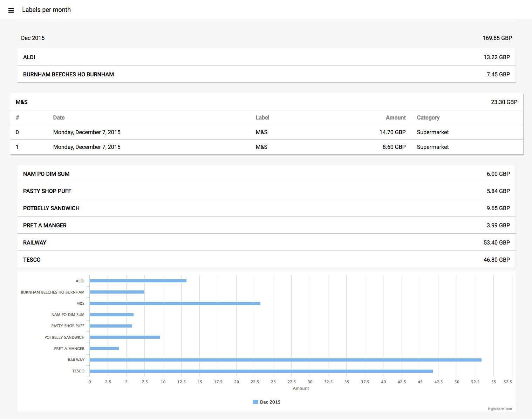This screenshot has height=419, width=532.
Task: Click the Amount column header
Action: [x=396, y=118]
